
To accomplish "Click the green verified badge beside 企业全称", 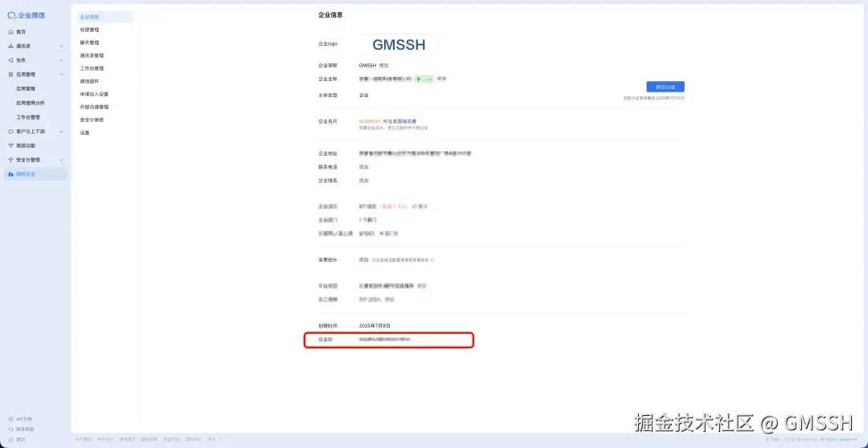I will (424, 79).
